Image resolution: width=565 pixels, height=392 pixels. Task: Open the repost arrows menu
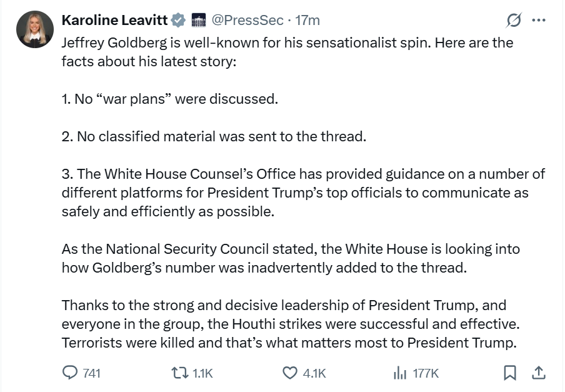pos(180,373)
